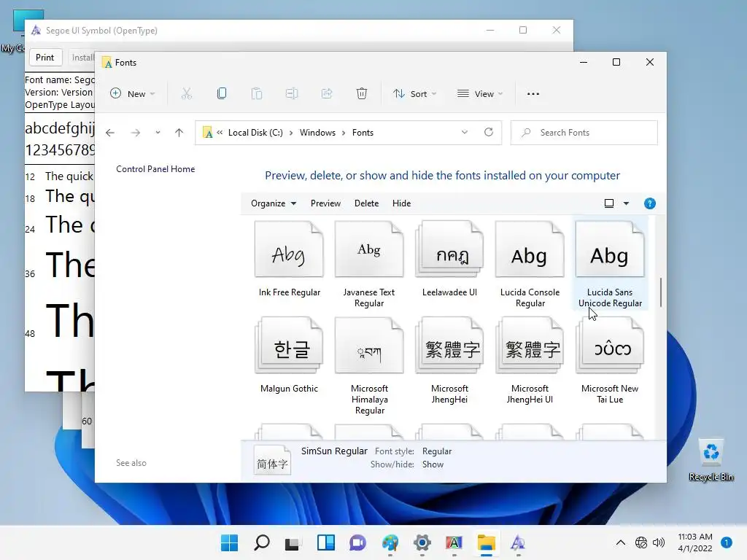This screenshot has width=747, height=560.
Task: Click Local Disk (C:) in breadcrumb
Action: tap(255, 133)
